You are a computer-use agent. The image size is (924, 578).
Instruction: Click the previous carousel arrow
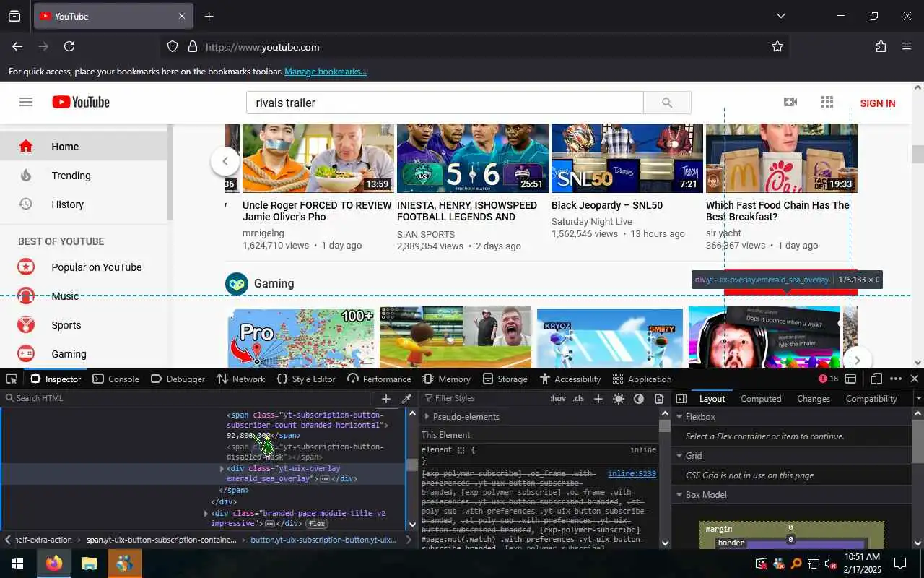(x=225, y=161)
